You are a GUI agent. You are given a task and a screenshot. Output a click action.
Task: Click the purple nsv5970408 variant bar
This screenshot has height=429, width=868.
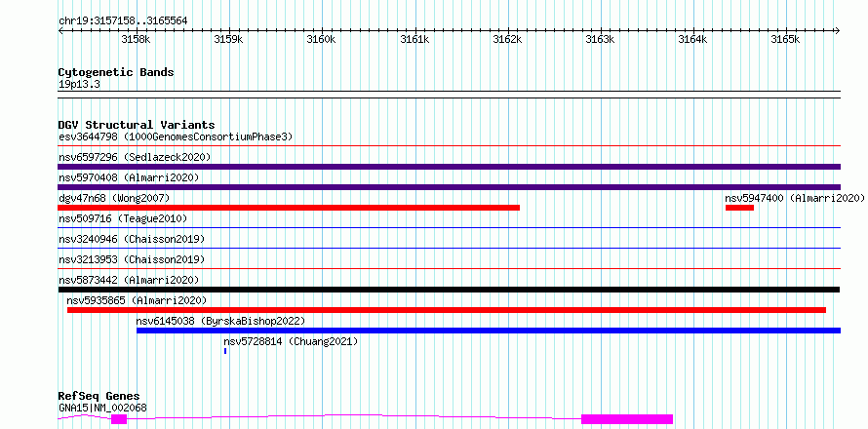[x=449, y=187]
